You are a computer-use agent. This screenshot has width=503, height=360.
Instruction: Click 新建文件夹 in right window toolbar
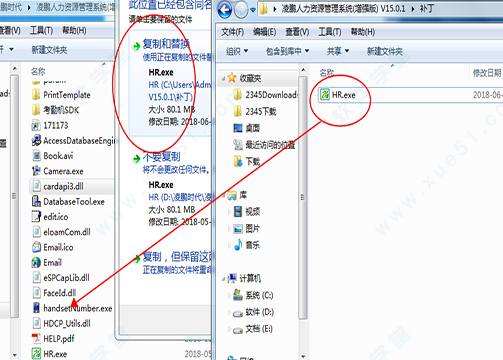385,51
